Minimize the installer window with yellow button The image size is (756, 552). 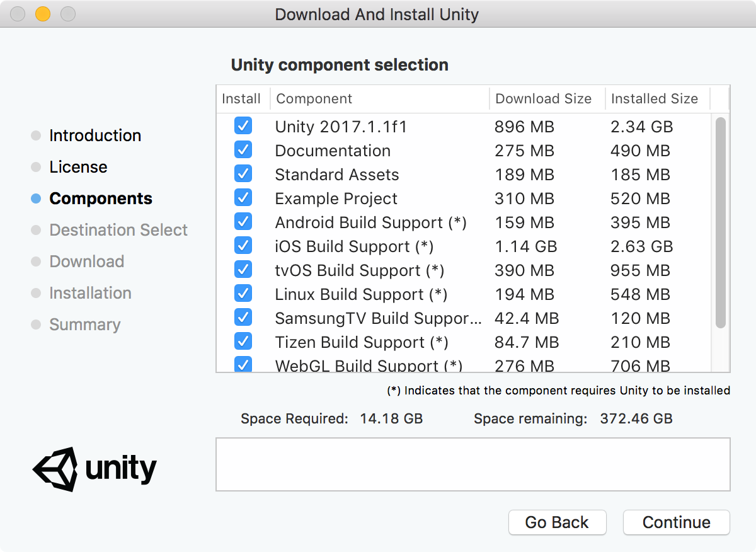click(x=42, y=13)
